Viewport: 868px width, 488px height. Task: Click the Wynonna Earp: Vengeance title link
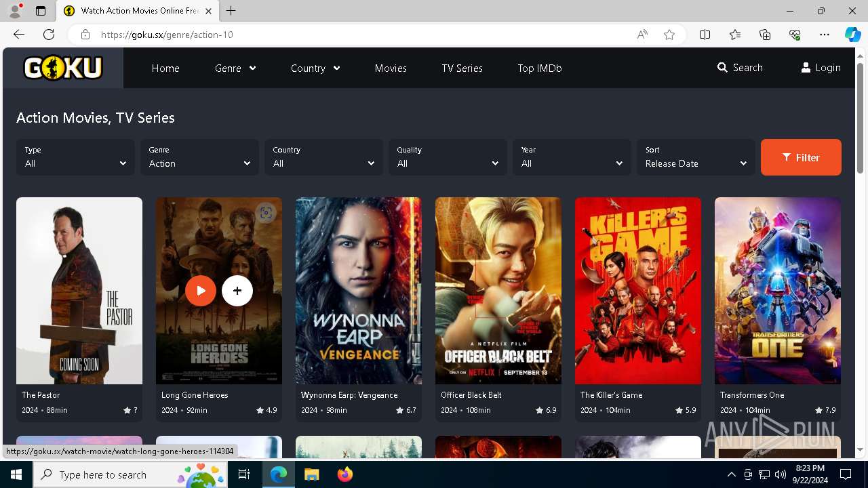click(x=349, y=394)
